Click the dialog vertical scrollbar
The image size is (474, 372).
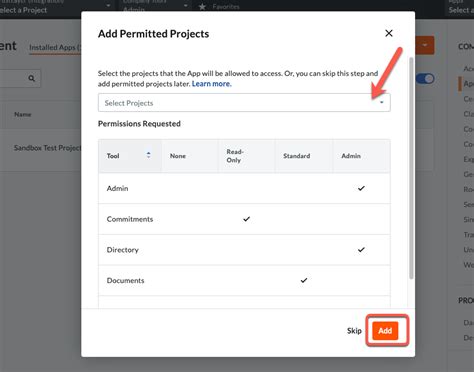click(411, 168)
